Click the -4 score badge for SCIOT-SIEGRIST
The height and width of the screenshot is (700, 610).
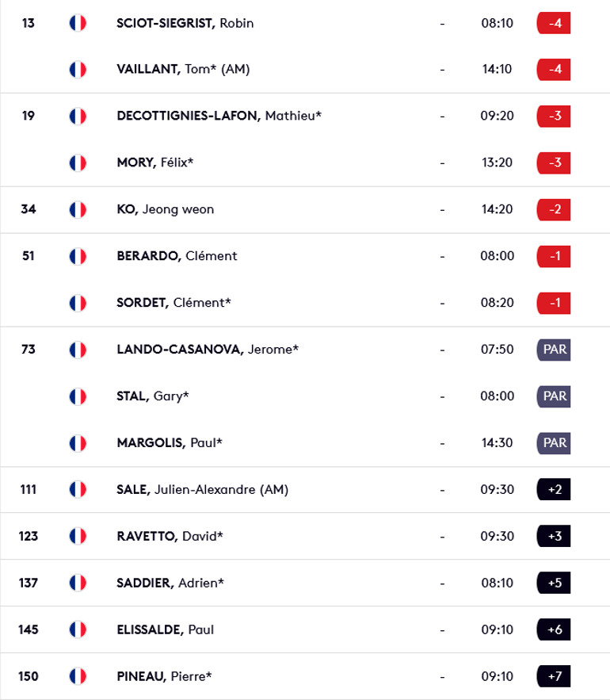tap(553, 23)
